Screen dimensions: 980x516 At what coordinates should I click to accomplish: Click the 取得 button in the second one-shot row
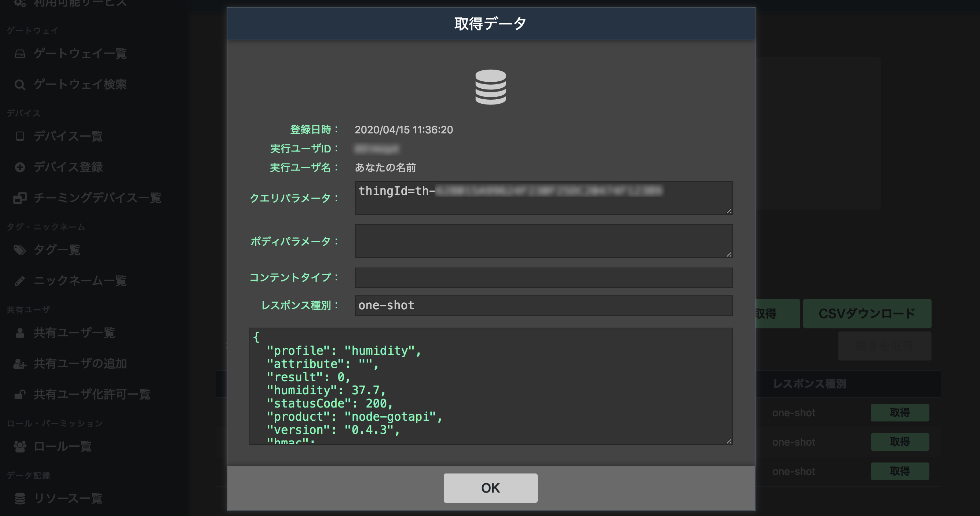coord(900,442)
